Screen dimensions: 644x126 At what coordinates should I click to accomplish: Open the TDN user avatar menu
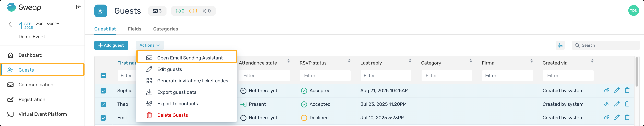click(633, 10)
